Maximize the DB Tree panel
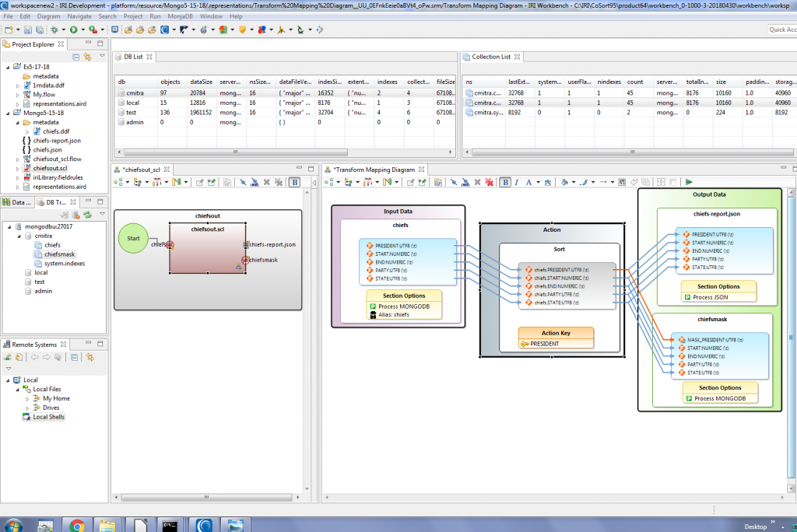The width and height of the screenshot is (797, 532). tap(100, 201)
